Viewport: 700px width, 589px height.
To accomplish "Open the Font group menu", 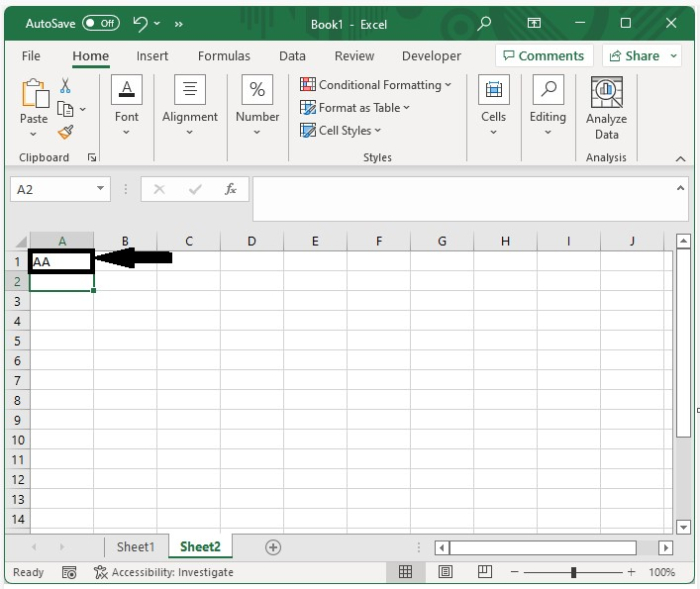I will 127,106.
